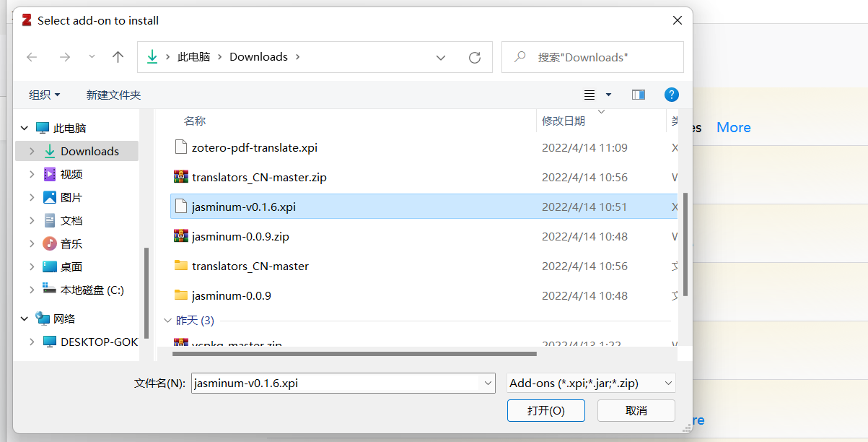Go back with the left arrow
The height and width of the screenshot is (442, 868).
[x=32, y=57]
